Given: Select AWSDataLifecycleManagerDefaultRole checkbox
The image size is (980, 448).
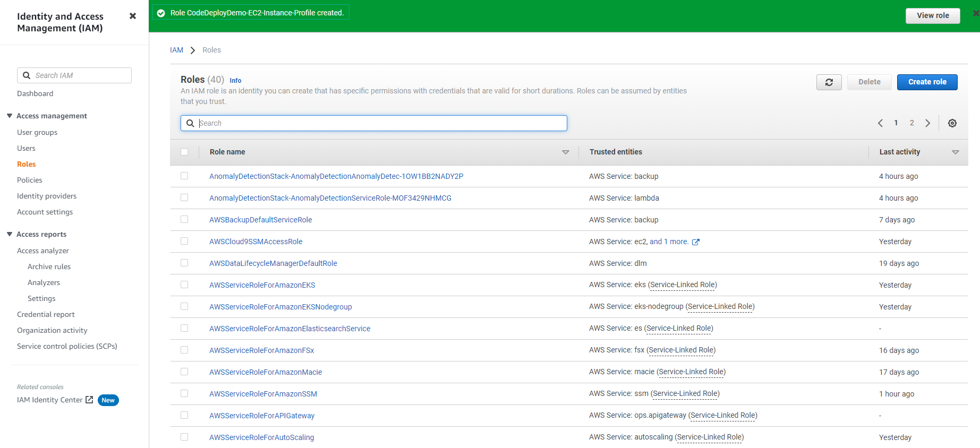Looking at the screenshot, I should (x=184, y=263).
